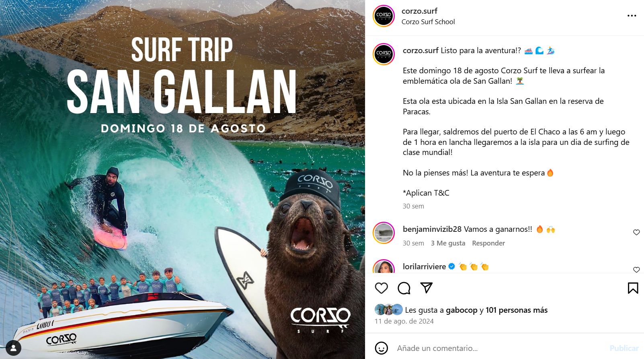Like lorilarriviere's comment heart
The image size is (644, 359).
tap(636, 270)
